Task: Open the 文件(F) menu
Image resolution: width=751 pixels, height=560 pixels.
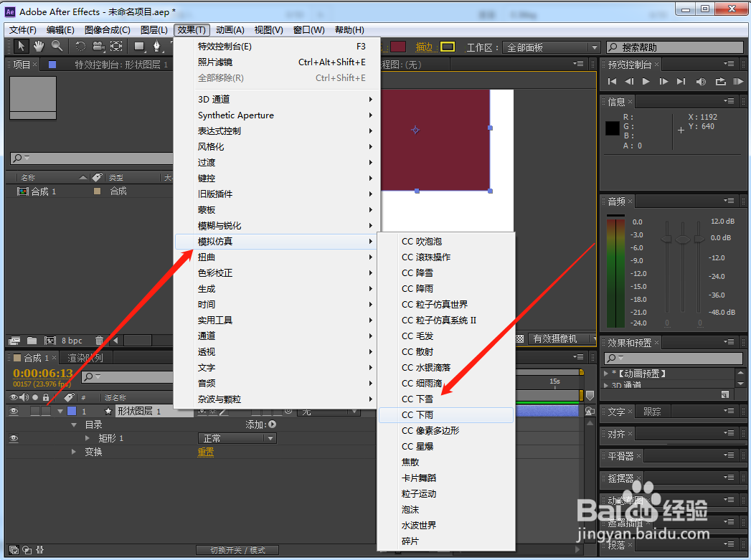Action: (23, 29)
